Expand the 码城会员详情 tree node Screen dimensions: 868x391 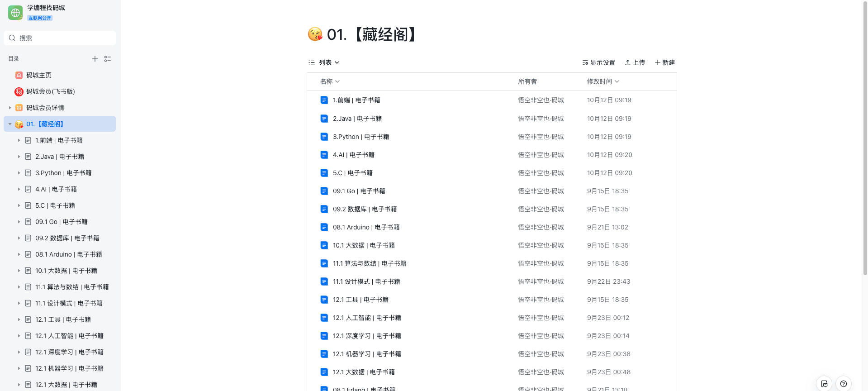click(x=10, y=108)
